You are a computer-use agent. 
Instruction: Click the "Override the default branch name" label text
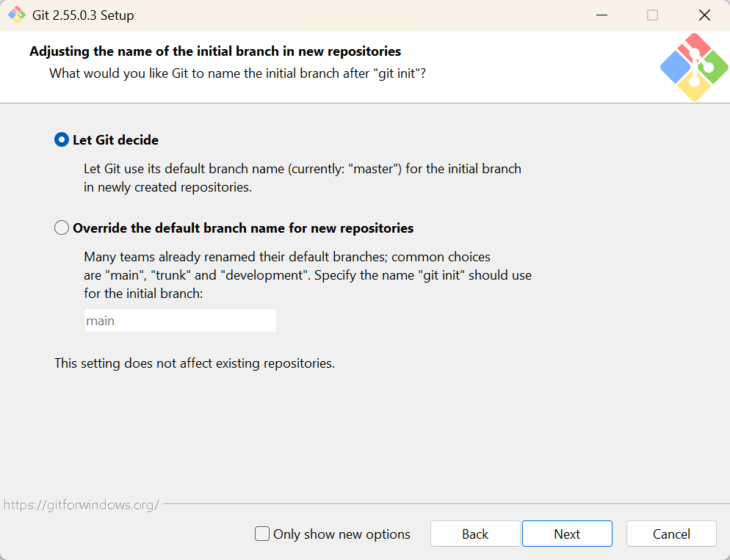coord(243,228)
